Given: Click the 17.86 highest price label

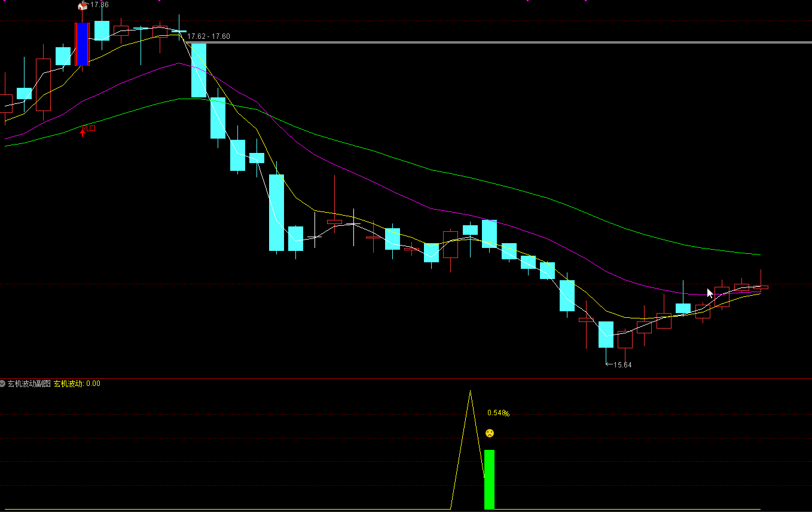Looking at the screenshot, I should [100, 5].
